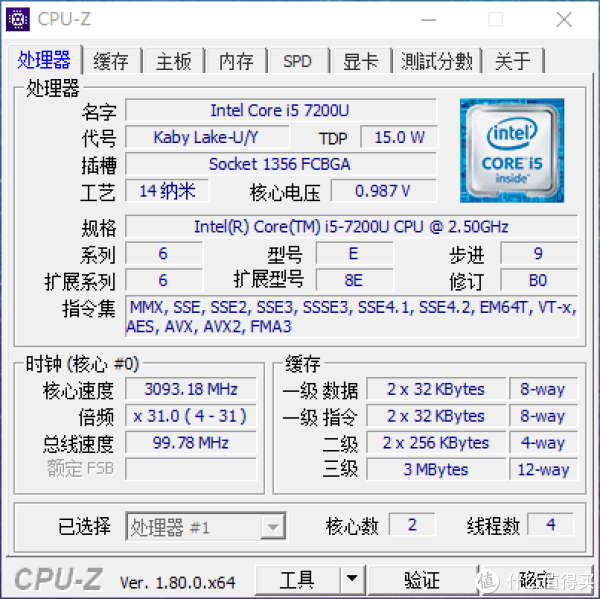The width and height of the screenshot is (600, 599).
Task: Click the Intel Core i5 logo badge
Action: coord(512,150)
